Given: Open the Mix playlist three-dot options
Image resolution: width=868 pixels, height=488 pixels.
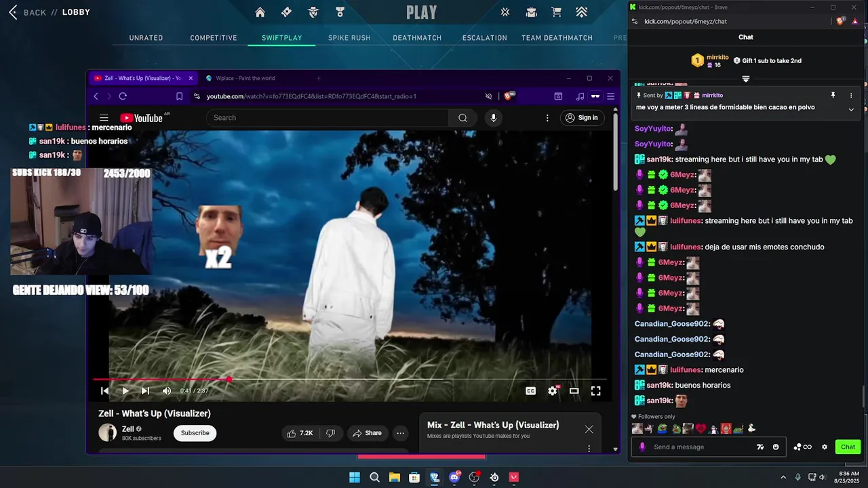Looking at the screenshot, I should 589,448.
